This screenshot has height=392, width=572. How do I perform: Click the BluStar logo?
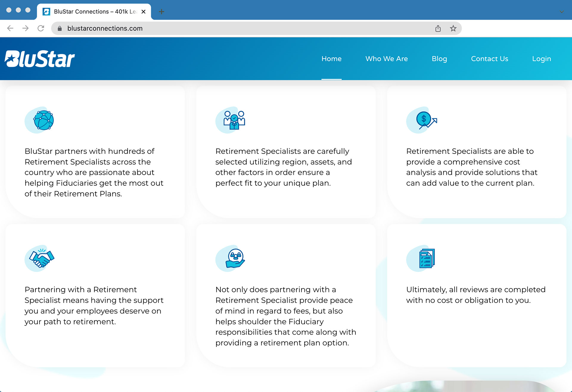point(40,59)
